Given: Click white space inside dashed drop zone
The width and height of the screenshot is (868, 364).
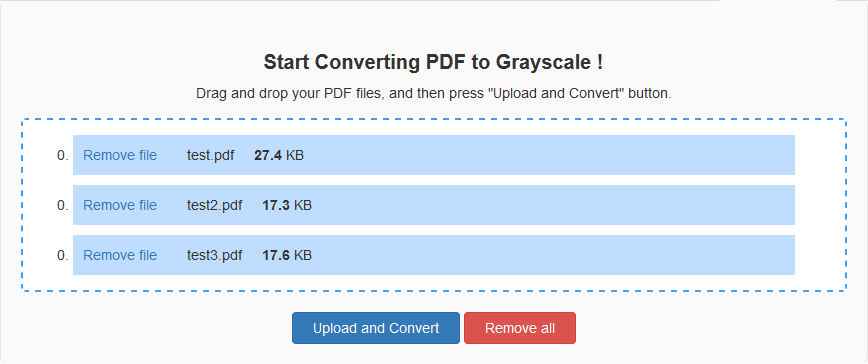Looking at the screenshot, I should click(x=820, y=205).
